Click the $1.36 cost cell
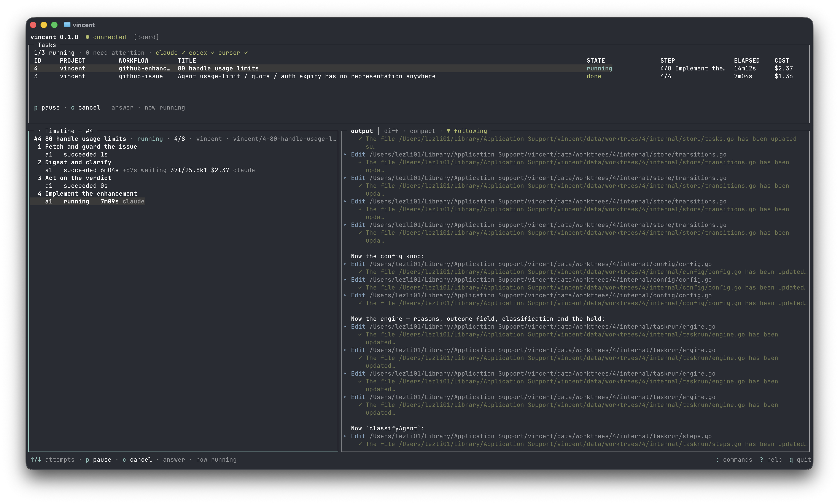The width and height of the screenshot is (839, 504). 784,76
